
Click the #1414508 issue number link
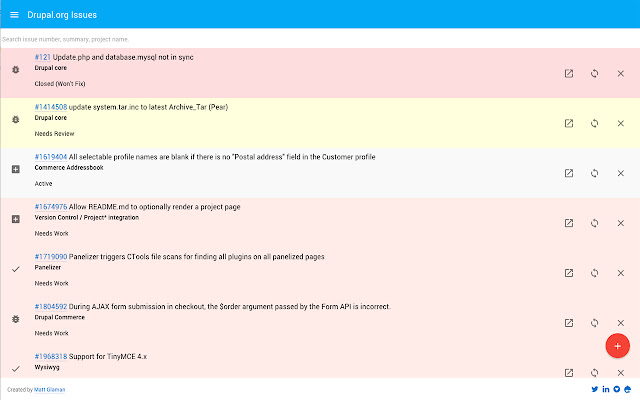coord(51,107)
